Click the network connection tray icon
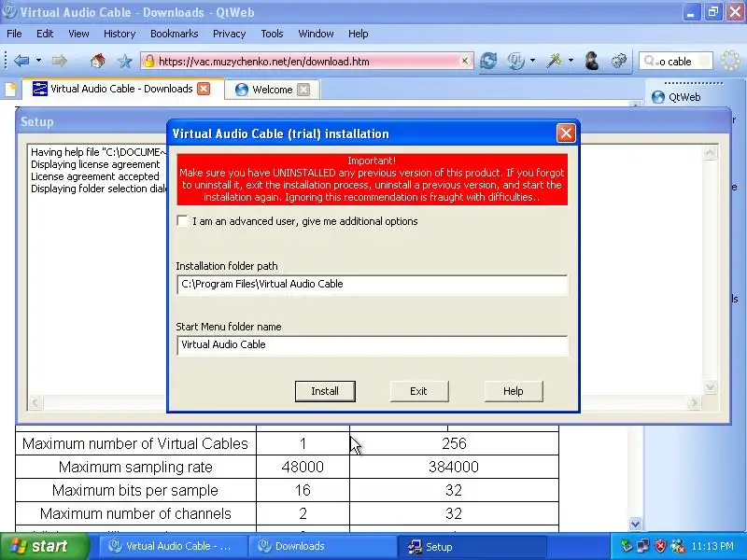Image resolution: width=747 pixels, height=560 pixels. tap(643, 546)
